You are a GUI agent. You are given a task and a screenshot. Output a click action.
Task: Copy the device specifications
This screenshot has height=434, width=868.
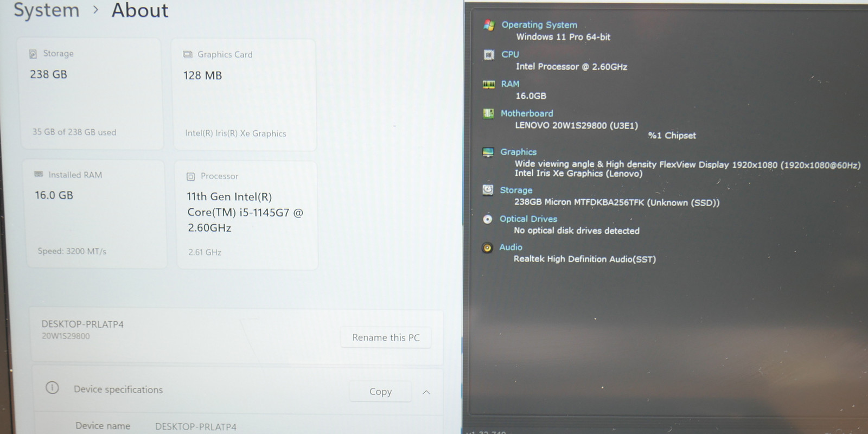pos(380,392)
